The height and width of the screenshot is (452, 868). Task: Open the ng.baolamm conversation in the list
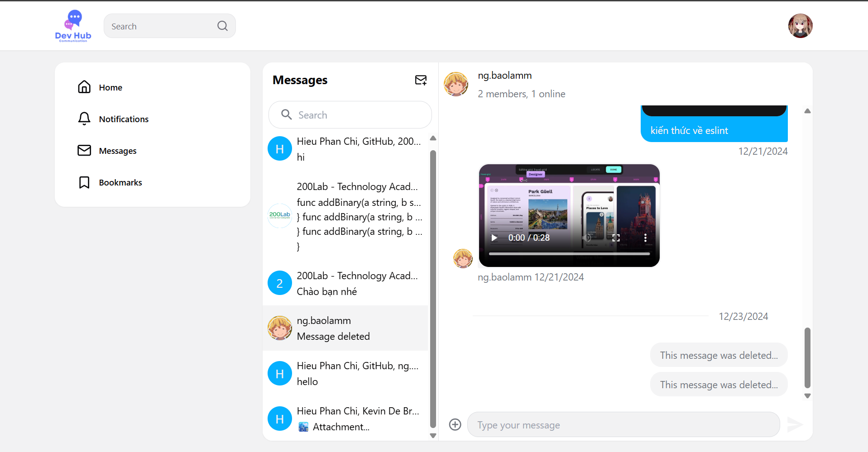tap(345, 328)
